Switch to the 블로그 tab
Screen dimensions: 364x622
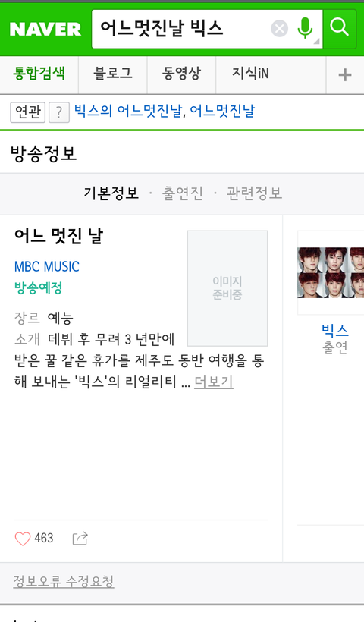click(x=112, y=74)
